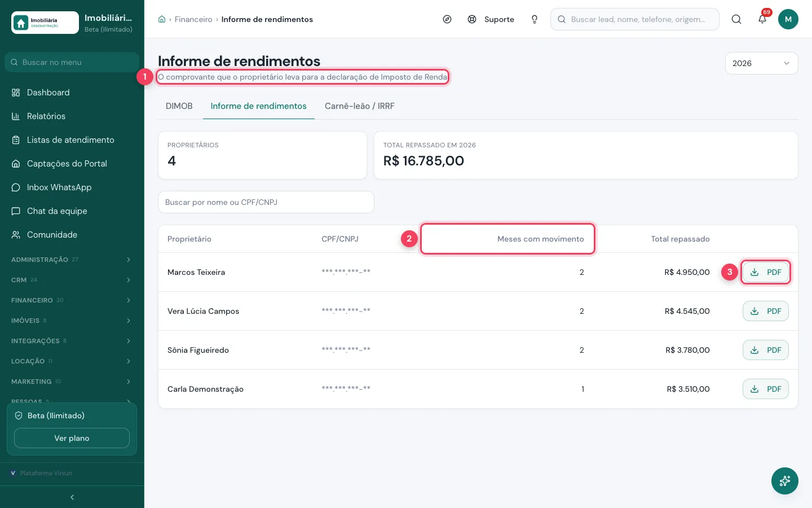Image resolution: width=812 pixels, height=508 pixels.
Task: Collapse the sidebar with the arrow icon
Action: pos(72,497)
